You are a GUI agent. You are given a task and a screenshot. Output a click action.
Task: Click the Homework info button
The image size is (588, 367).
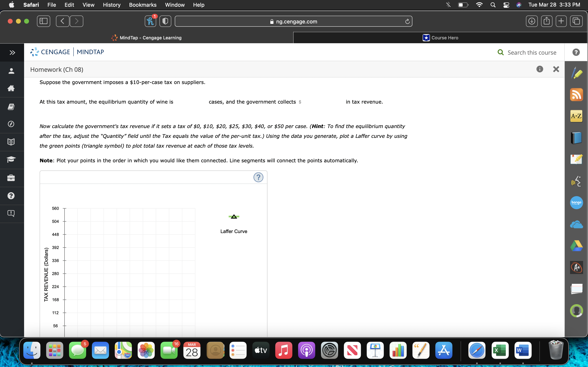pos(540,69)
